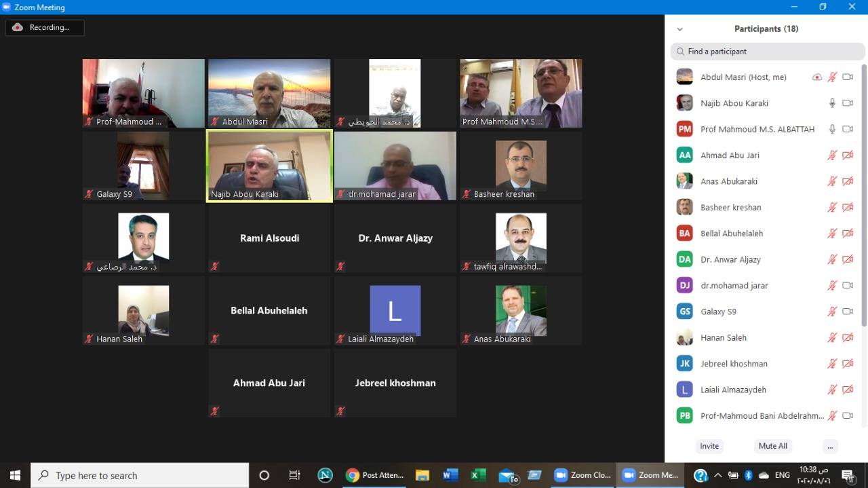The image size is (868, 488).
Task: Click recording icon next to Abdul Masri
Action: coord(817,77)
